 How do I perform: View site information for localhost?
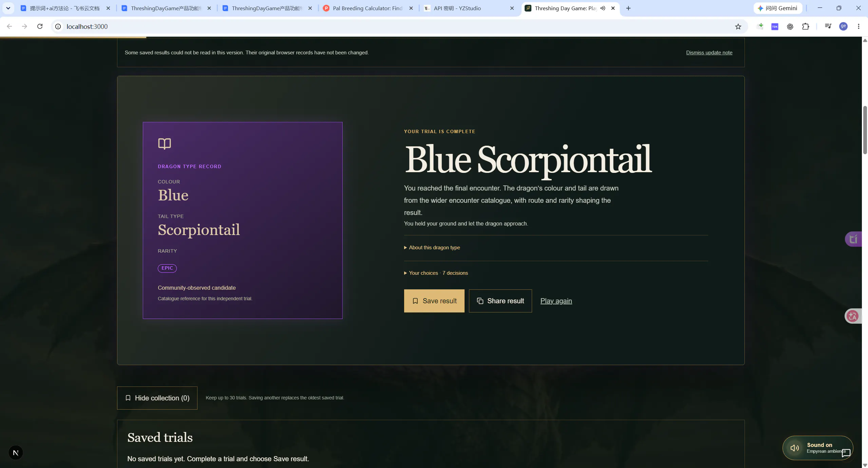click(x=58, y=26)
